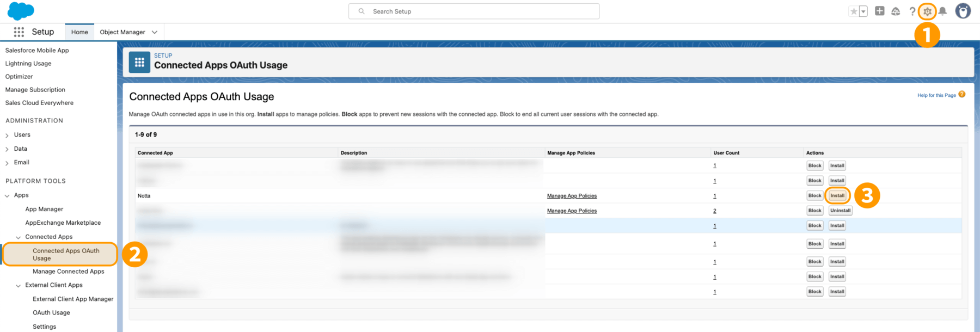Expand the Data section
The image size is (980, 332).
pyautogui.click(x=7, y=149)
